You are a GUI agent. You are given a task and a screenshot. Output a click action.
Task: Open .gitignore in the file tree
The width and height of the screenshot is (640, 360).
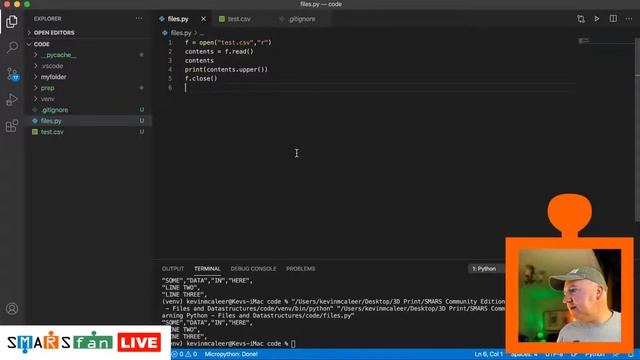coord(89,110)
